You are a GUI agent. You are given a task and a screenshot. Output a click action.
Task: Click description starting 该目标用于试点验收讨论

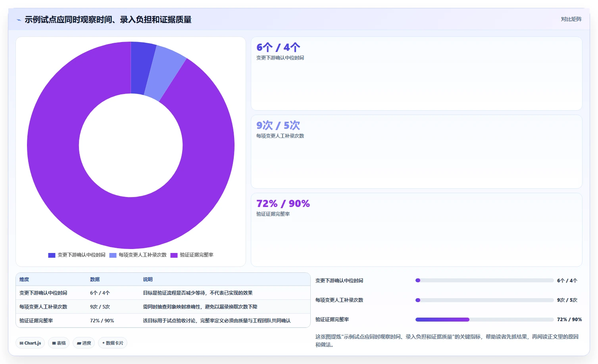(x=217, y=321)
